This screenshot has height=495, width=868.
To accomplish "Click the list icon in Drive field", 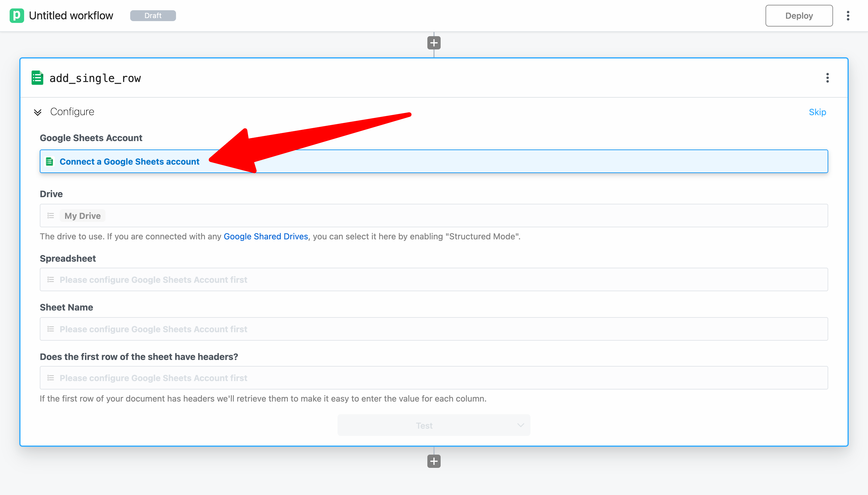I will coord(51,216).
